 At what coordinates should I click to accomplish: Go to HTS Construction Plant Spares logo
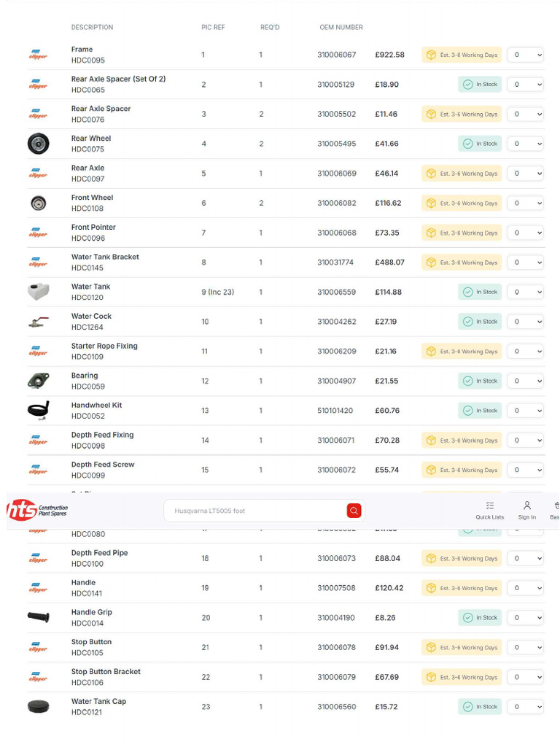[x=37, y=510]
